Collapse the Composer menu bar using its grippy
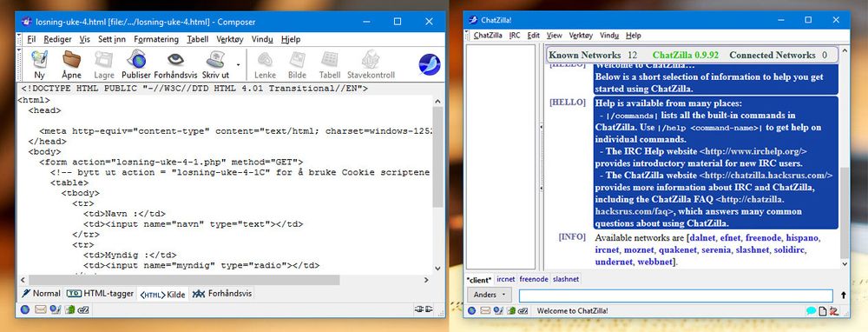The height and width of the screenshot is (332, 868). click(19, 39)
